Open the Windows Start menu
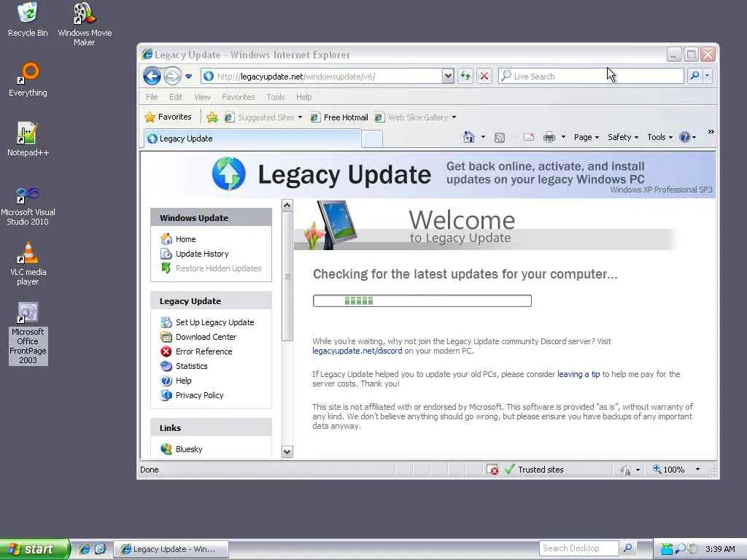The image size is (747, 560). point(34,549)
